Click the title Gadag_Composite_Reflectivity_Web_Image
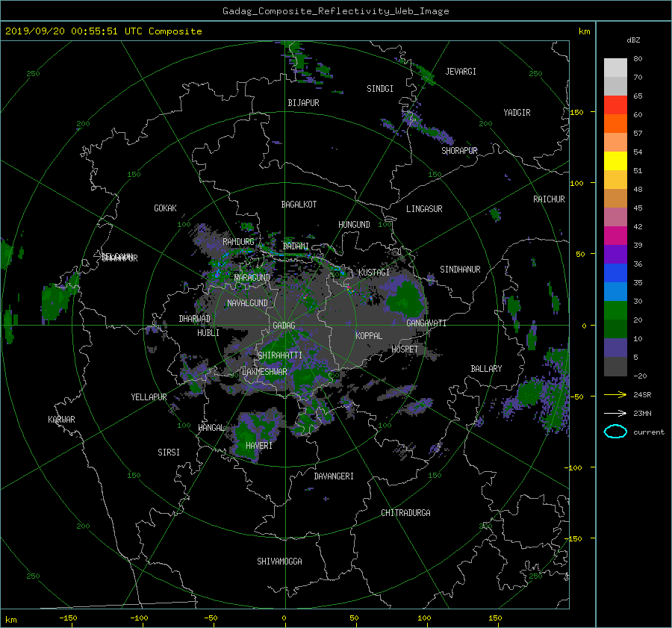The width and height of the screenshot is (672, 628). point(335,11)
